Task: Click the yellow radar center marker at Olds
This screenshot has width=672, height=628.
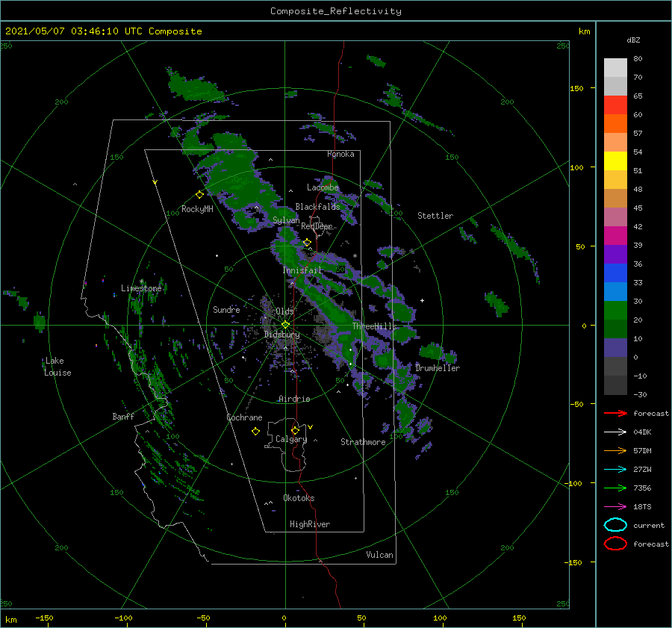Action: click(x=285, y=325)
